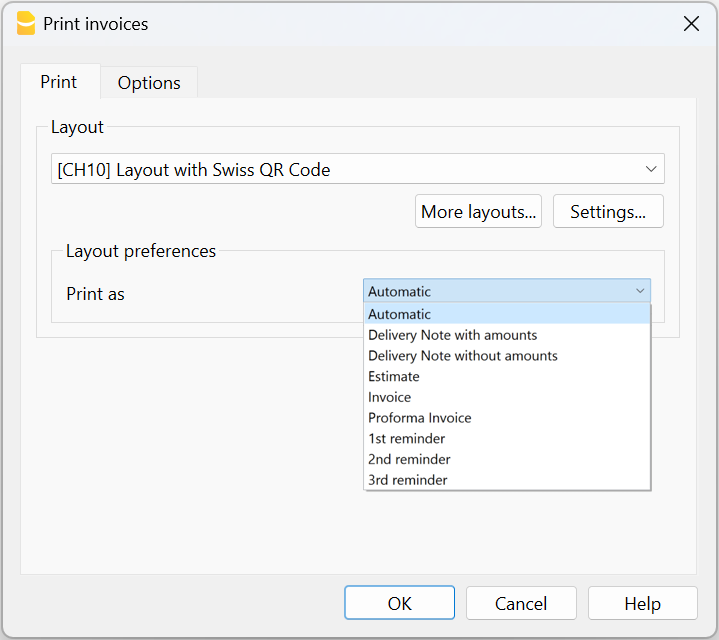The width and height of the screenshot is (719, 640).
Task: Choose Automatic from the Print as list
Action: click(x=400, y=314)
